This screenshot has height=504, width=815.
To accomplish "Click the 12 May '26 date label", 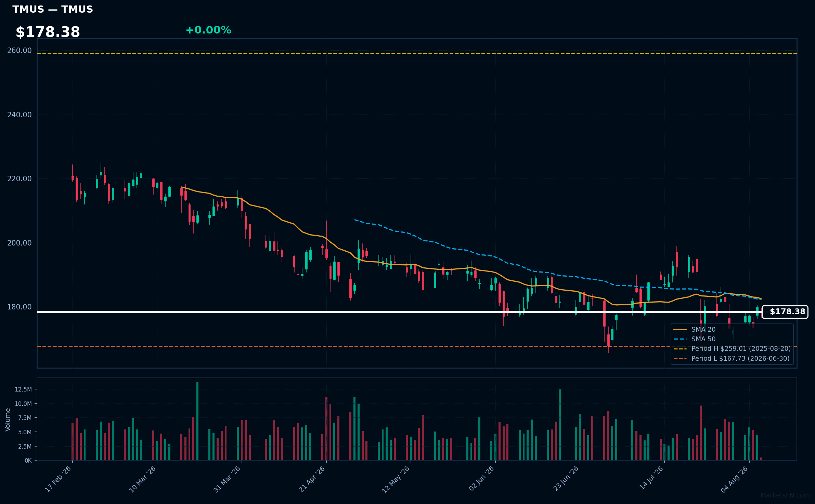I will coord(396,479).
